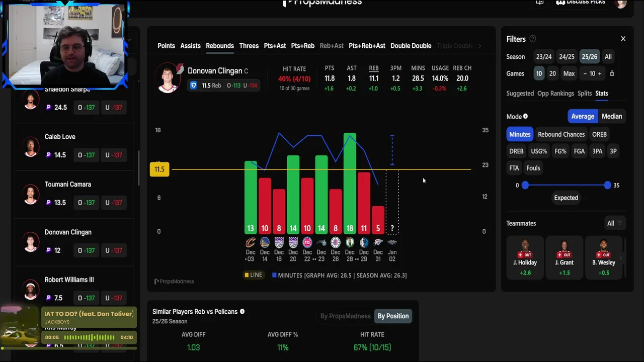
Task: Switch Mode to Average
Action: tap(583, 116)
